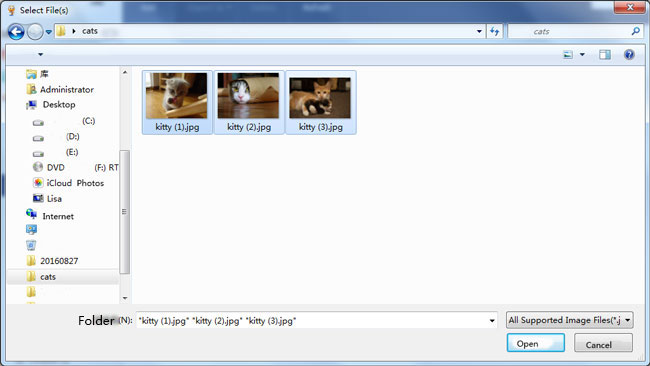Screen dimensions: 650x366
Task: Refresh the cats folder view
Action: coord(494,32)
